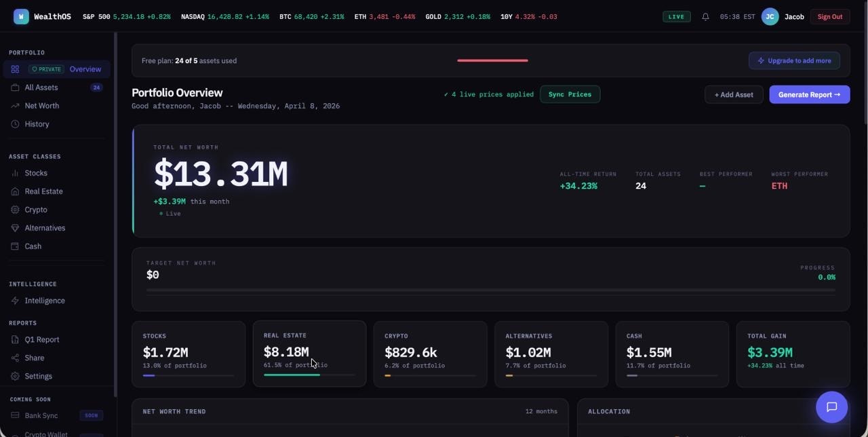Click the Crypto coin icon
This screenshot has height=437, width=868.
(15, 210)
